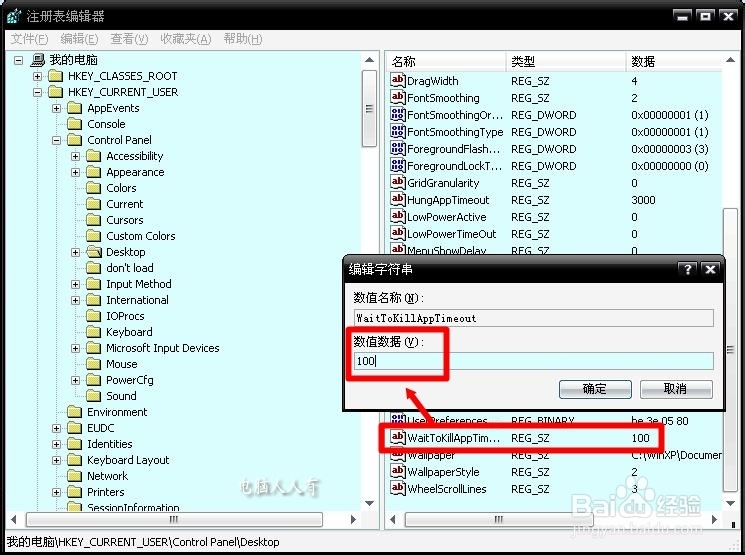Open the 帮助(H) menu
The image size is (745, 555).
242,39
